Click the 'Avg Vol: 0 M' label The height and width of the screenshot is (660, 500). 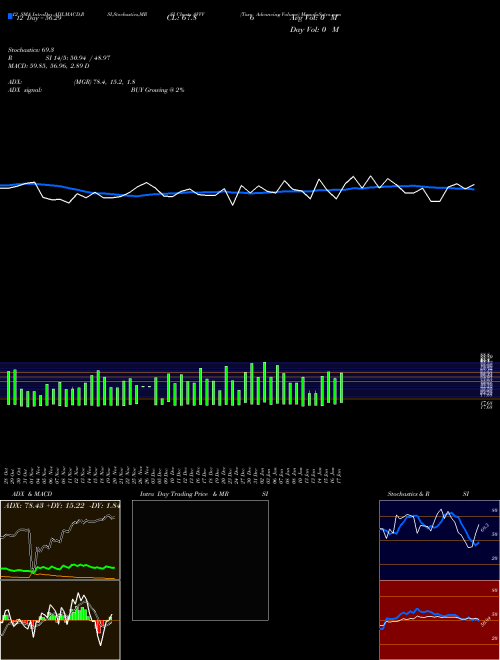tap(314, 19)
